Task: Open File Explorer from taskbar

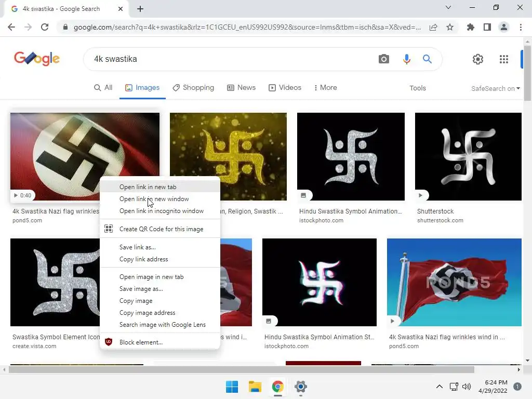Action: pyautogui.click(x=255, y=387)
